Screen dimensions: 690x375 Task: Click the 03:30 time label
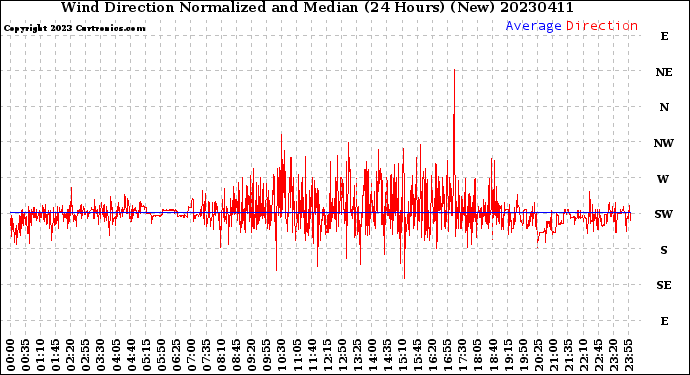pyautogui.click(x=101, y=355)
